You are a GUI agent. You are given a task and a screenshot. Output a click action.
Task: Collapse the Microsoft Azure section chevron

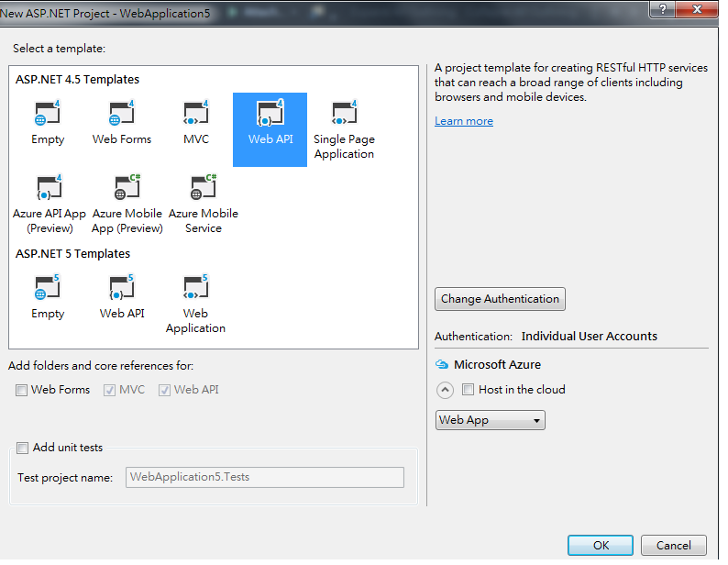point(445,390)
